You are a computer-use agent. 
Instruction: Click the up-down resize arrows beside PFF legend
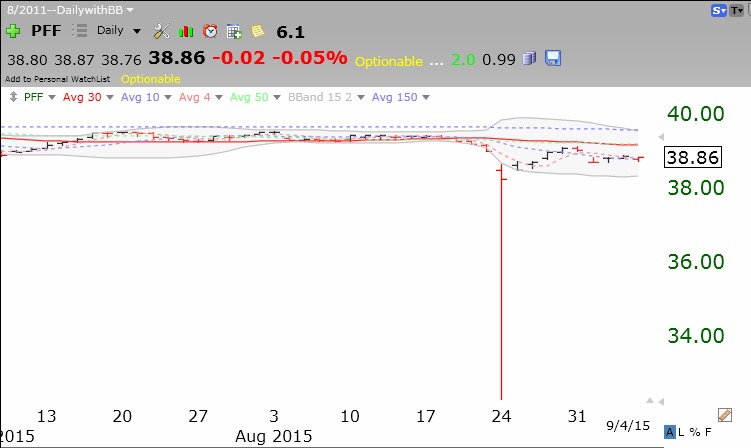pyautogui.click(x=13, y=97)
